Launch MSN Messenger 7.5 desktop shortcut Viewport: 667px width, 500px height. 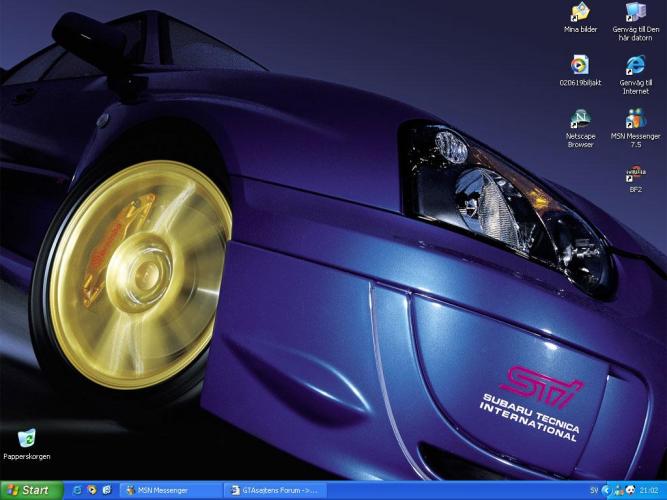tap(635, 119)
